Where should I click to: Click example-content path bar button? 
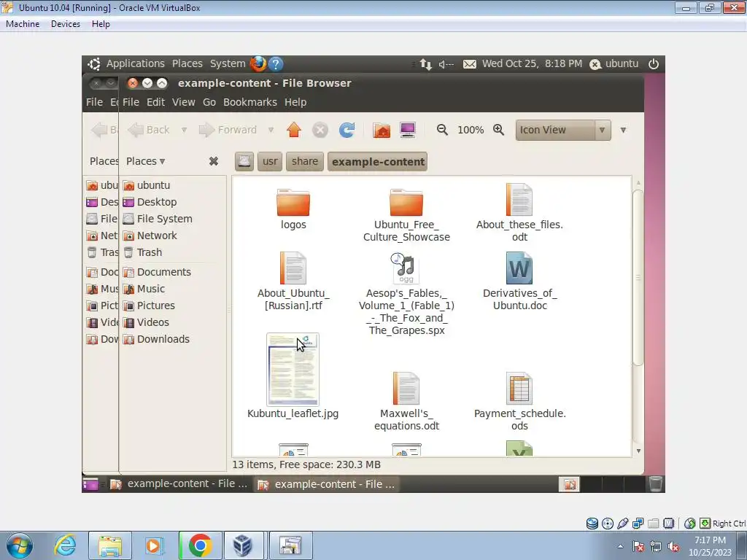click(378, 161)
